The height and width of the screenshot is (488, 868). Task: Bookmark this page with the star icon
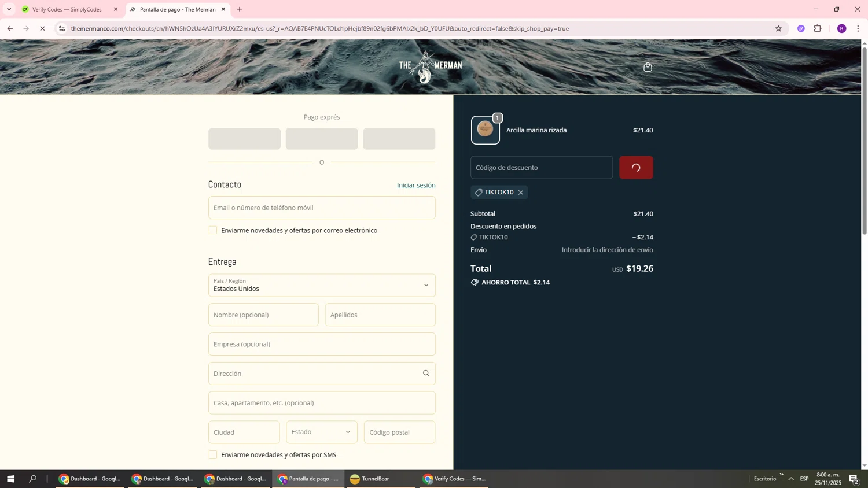[778, 28]
